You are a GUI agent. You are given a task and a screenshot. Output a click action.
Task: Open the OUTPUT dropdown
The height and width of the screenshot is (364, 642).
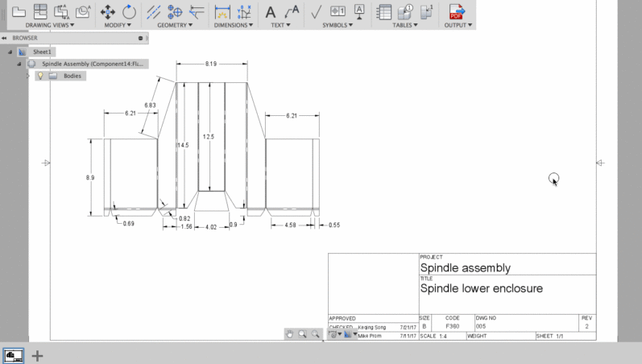(x=458, y=25)
